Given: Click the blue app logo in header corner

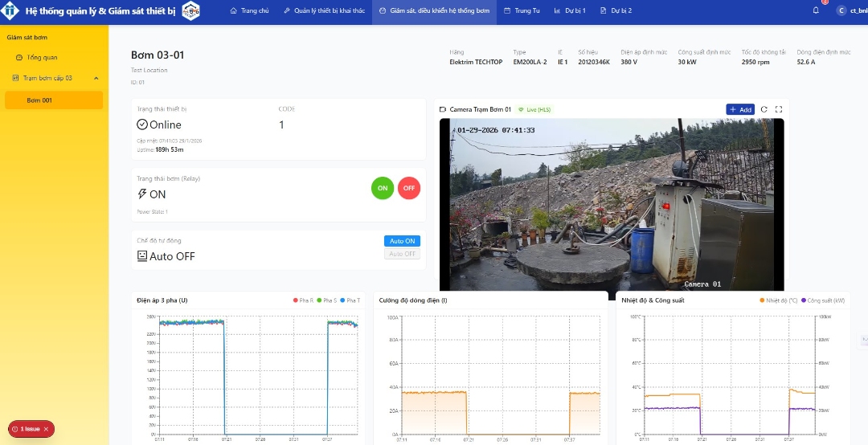Looking at the screenshot, I should (x=10, y=10).
